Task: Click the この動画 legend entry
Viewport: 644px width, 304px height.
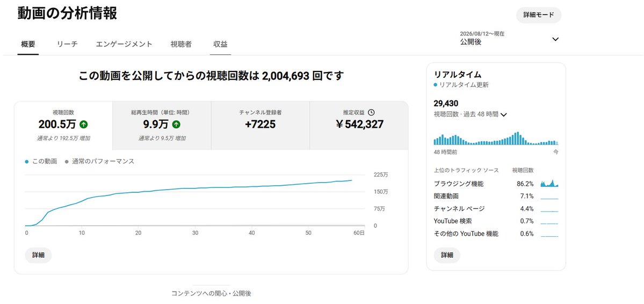Action: point(41,162)
